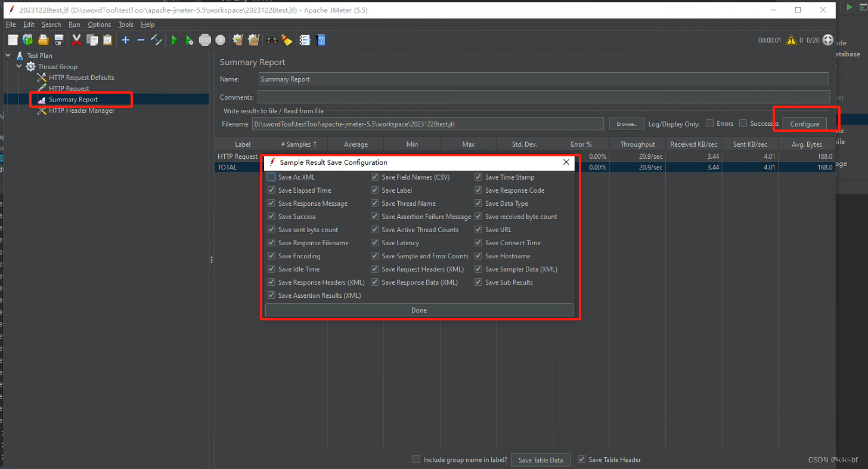Click the Throughput column header
This screenshot has width=868, height=469.
[637, 144]
